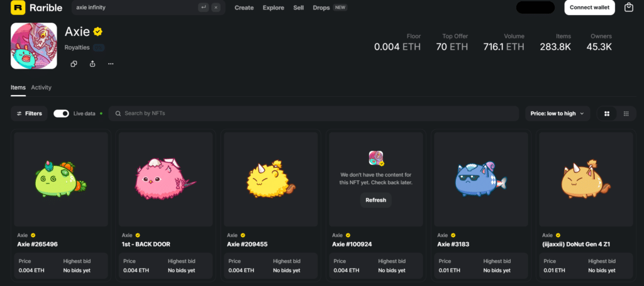Toggle the Live data switch

pos(61,114)
